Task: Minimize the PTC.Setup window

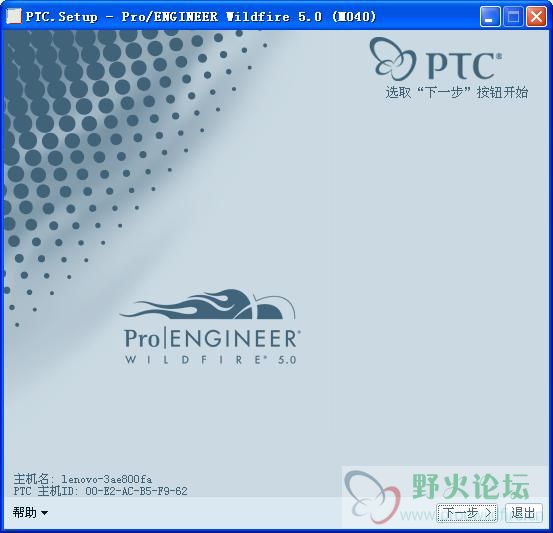Action: [x=490, y=16]
